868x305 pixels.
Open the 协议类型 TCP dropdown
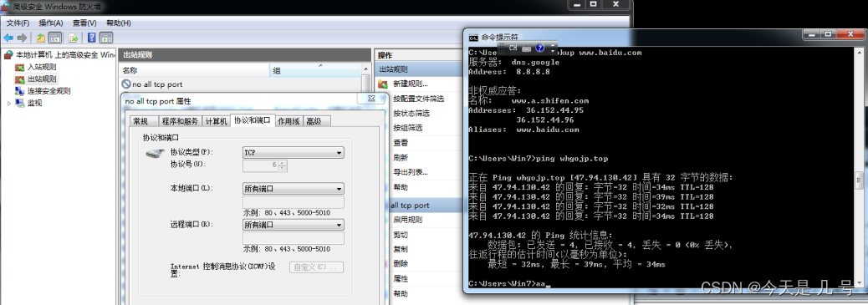(294, 153)
